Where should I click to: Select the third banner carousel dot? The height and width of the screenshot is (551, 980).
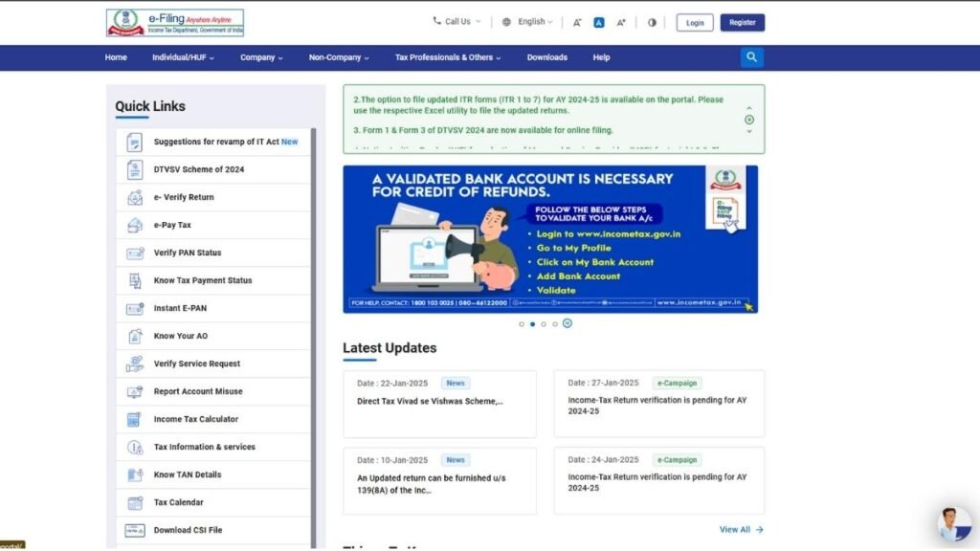coord(544,324)
